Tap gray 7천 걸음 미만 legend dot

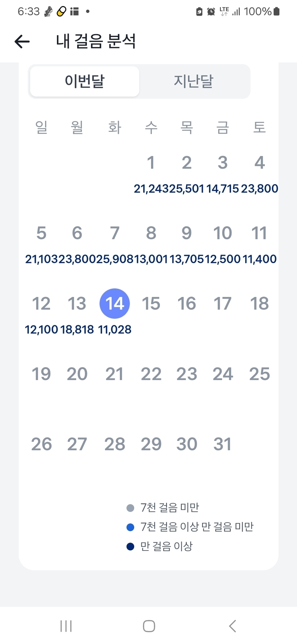click(x=130, y=508)
